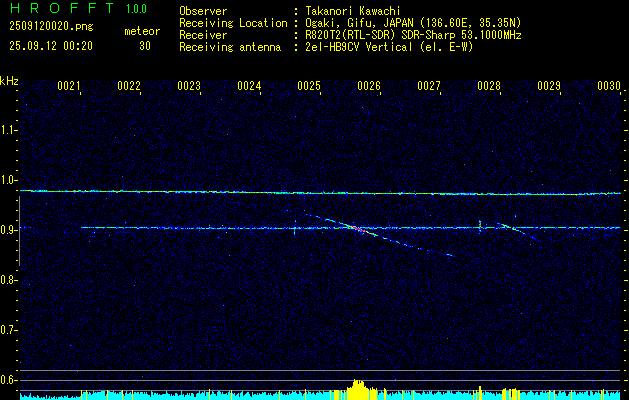
Task: Click the upper carrier line near 0.98 kHz
Action: pos(320,193)
